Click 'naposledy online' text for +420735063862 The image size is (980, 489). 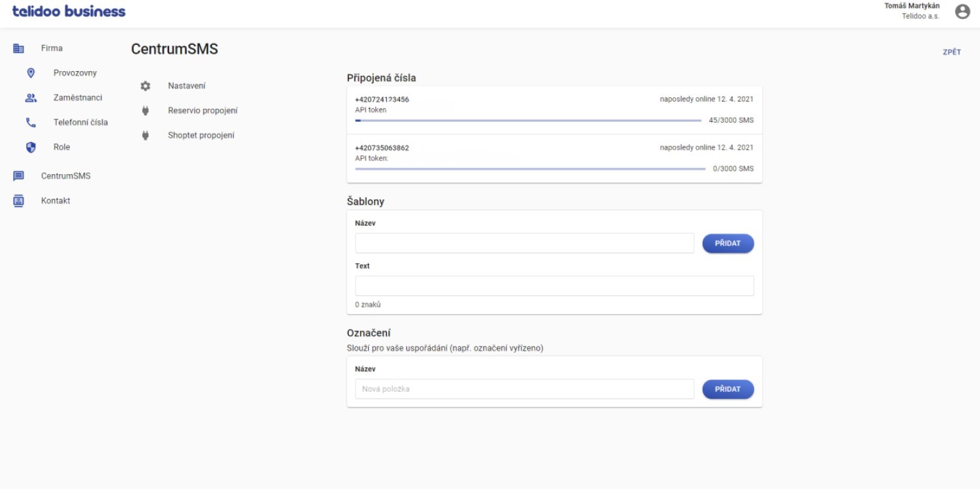pyautogui.click(x=707, y=148)
